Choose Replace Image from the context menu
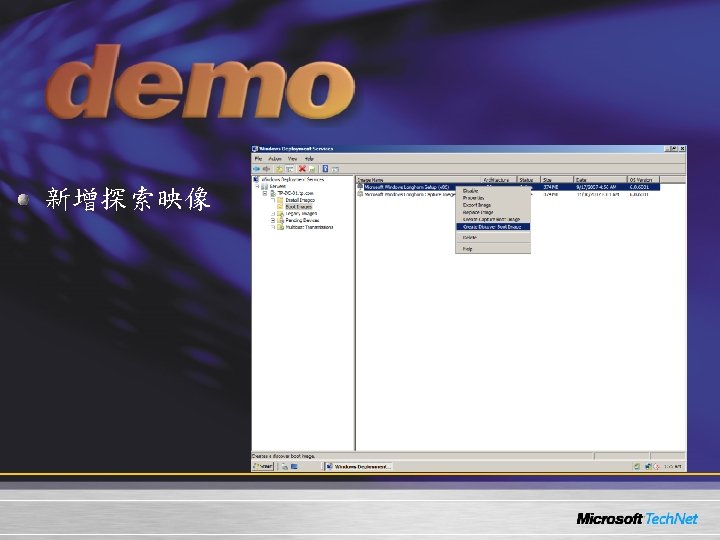 coord(493,213)
